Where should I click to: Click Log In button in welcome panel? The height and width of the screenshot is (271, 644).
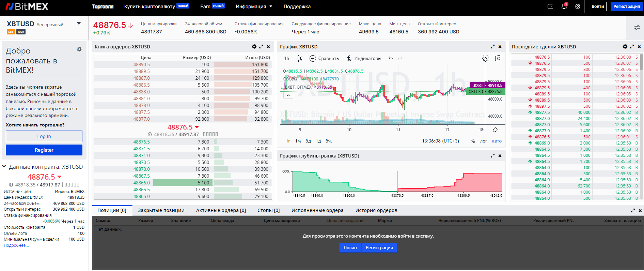coord(44,136)
